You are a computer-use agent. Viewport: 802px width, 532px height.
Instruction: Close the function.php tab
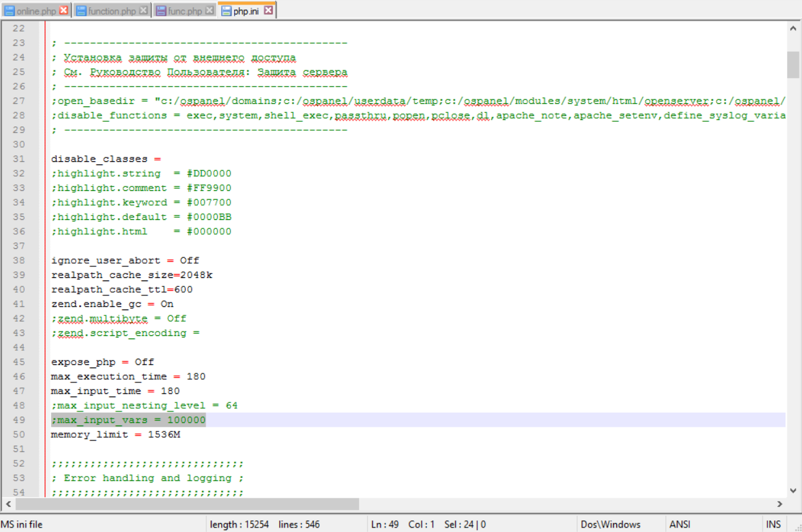click(143, 11)
